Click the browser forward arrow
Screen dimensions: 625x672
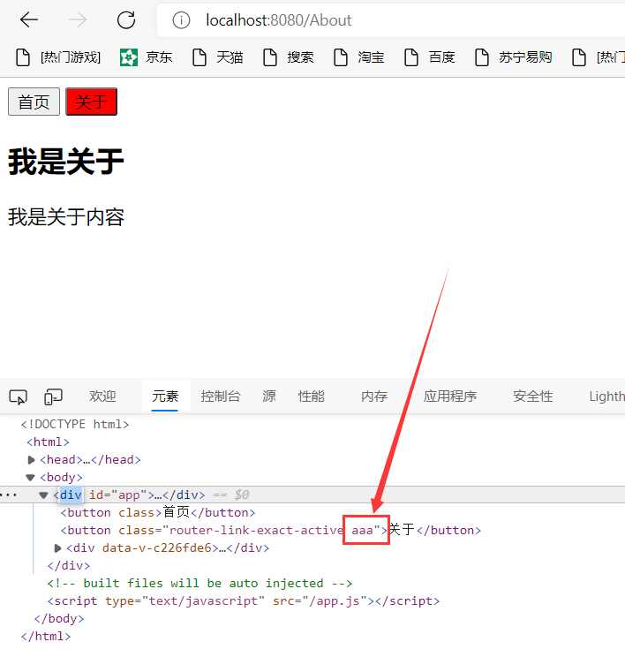pyautogui.click(x=78, y=19)
